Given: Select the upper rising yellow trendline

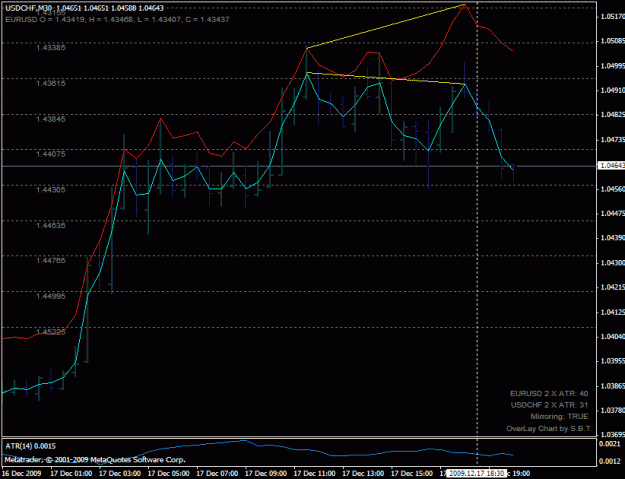Looking at the screenshot, I should [x=385, y=26].
